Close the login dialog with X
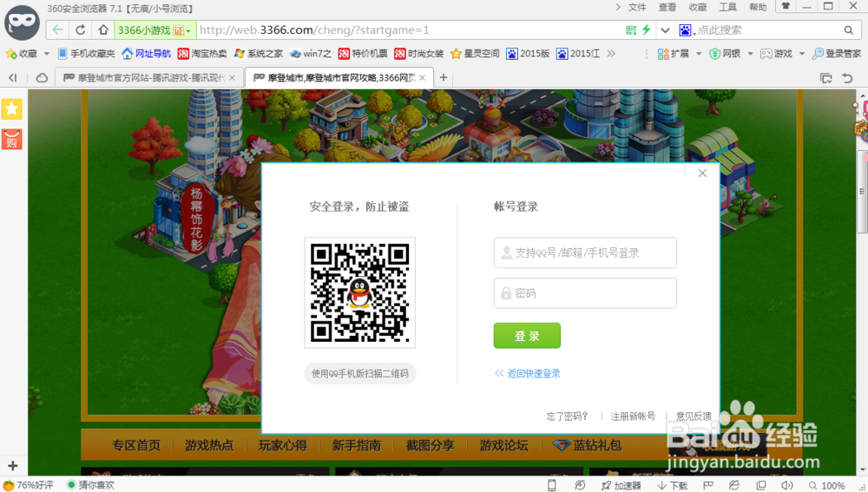The height and width of the screenshot is (492, 868). click(x=702, y=174)
